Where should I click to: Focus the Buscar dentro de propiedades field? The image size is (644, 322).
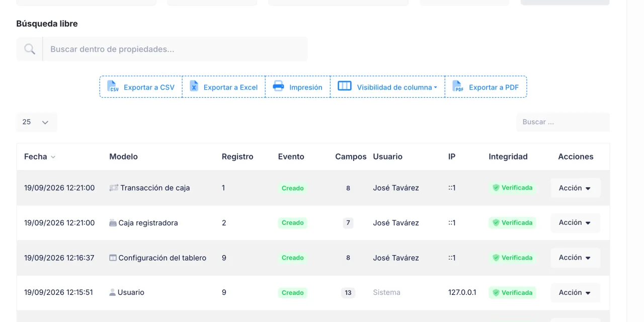pos(175,49)
